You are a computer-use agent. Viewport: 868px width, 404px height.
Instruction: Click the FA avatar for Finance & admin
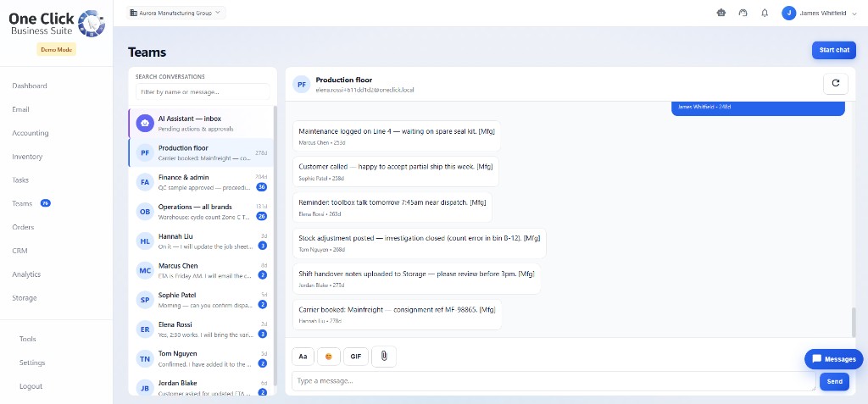pos(145,182)
